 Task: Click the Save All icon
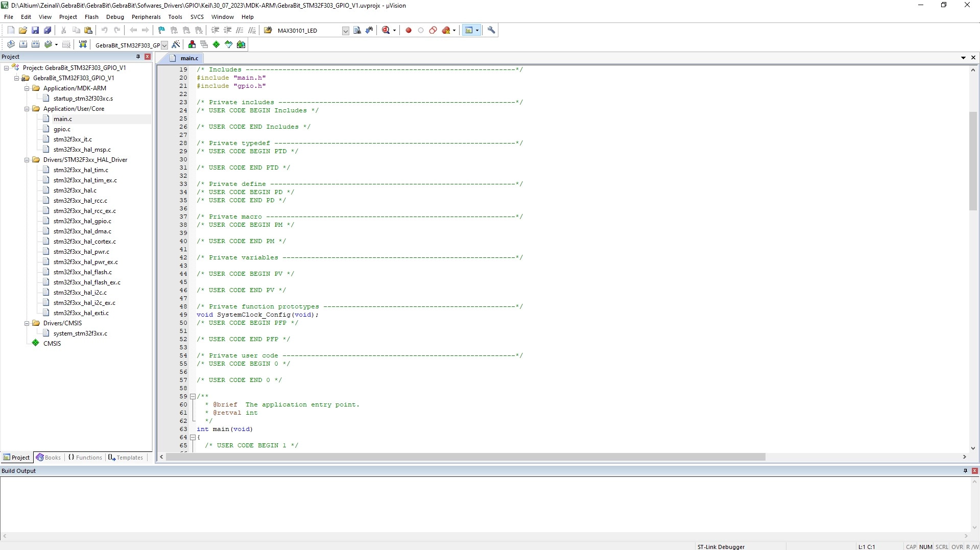[47, 30]
